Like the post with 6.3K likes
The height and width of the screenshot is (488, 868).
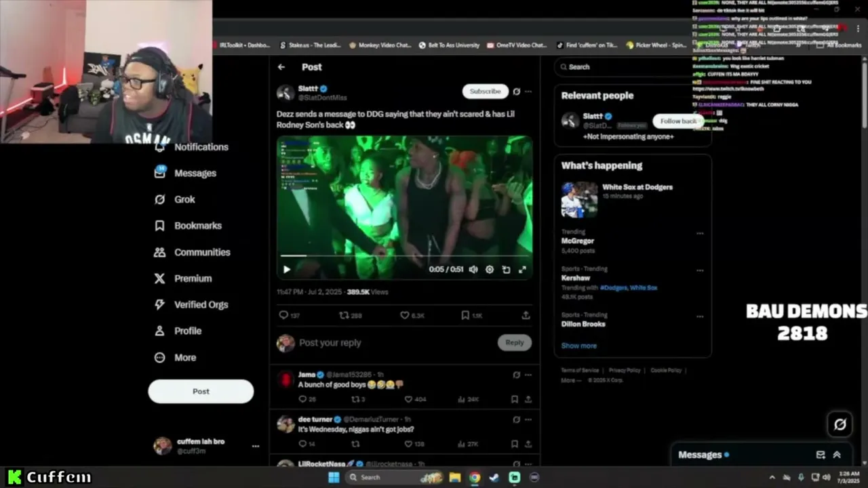(x=412, y=315)
